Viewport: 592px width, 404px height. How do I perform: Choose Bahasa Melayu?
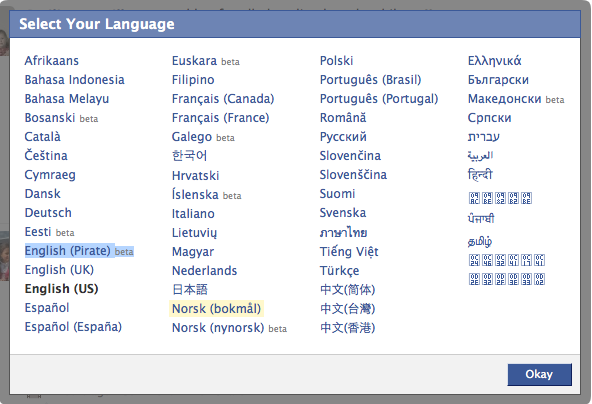67,98
